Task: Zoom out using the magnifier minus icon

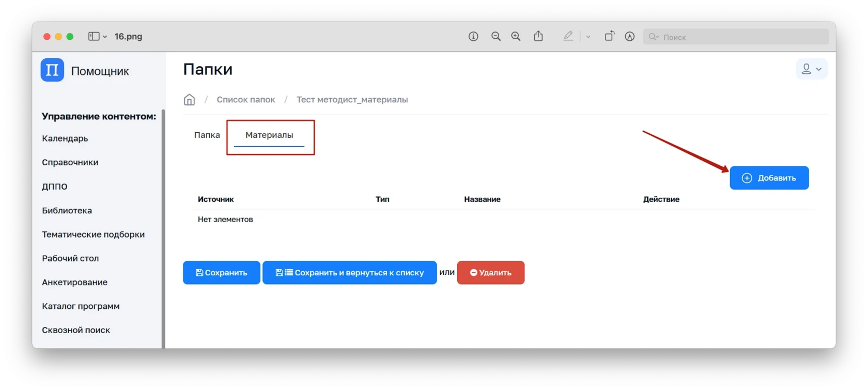Action: point(496,36)
